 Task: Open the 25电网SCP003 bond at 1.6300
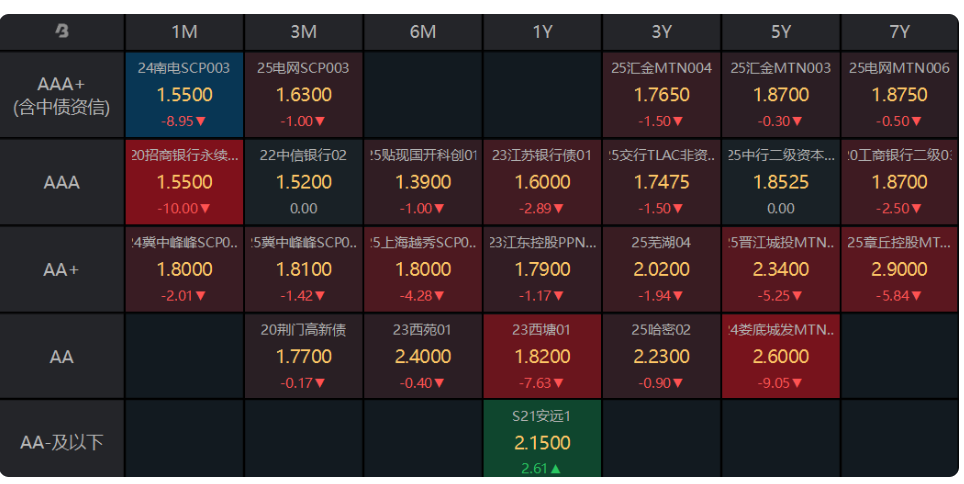click(303, 95)
